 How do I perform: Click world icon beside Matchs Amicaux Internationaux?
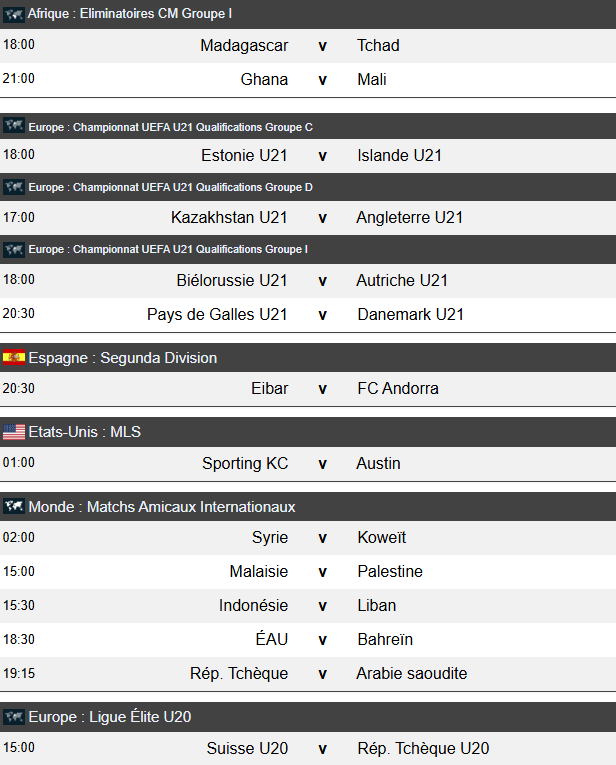coord(14,506)
